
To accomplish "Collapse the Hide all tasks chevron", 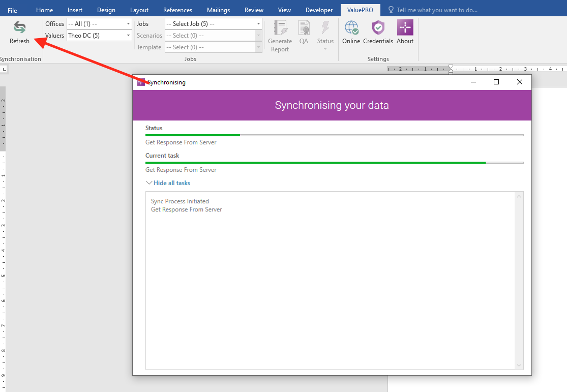I will (x=148, y=183).
